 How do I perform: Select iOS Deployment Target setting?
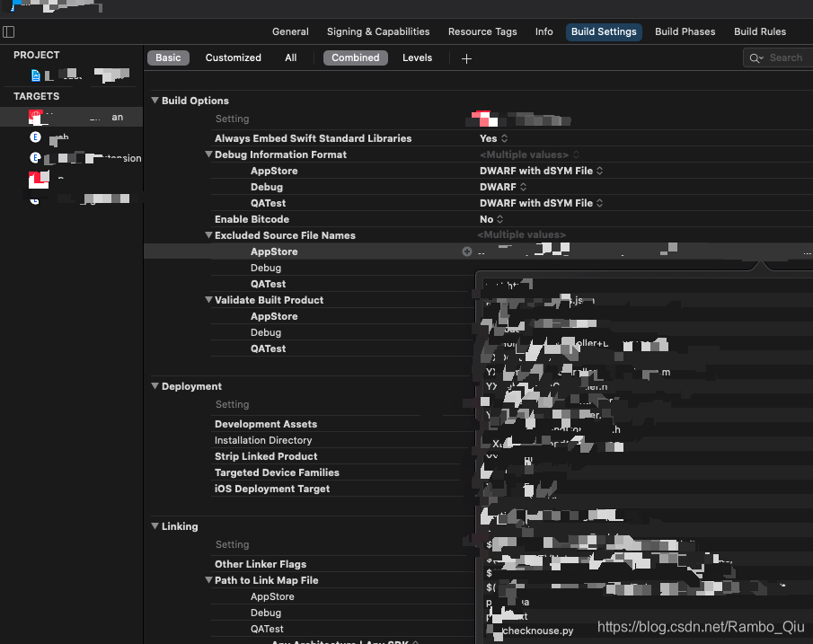[271, 489]
